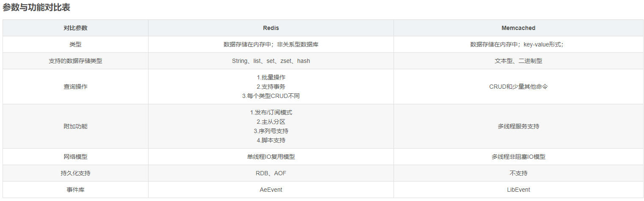Click cell 单线程IO复用模型
This screenshot has height=201, width=644.
271,157
